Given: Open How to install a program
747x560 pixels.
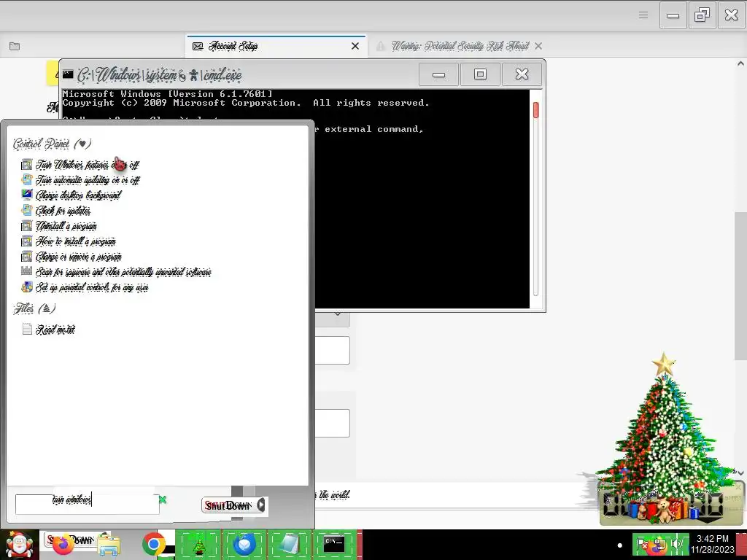Looking at the screenshot, I should (x=69, y=241).
